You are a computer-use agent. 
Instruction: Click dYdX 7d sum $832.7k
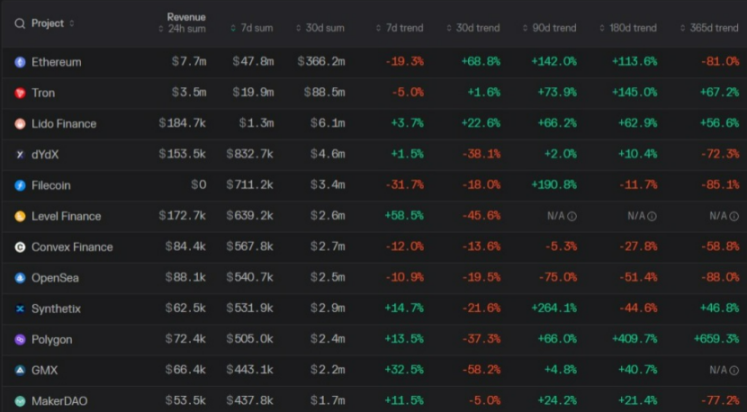pyautogui.click(x=250, y=154)
